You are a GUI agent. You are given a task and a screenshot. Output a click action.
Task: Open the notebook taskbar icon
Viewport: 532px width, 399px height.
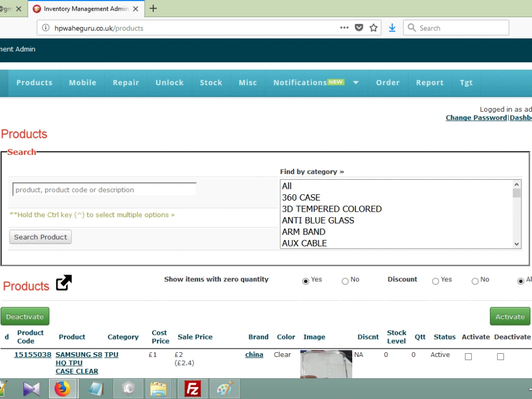[96, 389]
